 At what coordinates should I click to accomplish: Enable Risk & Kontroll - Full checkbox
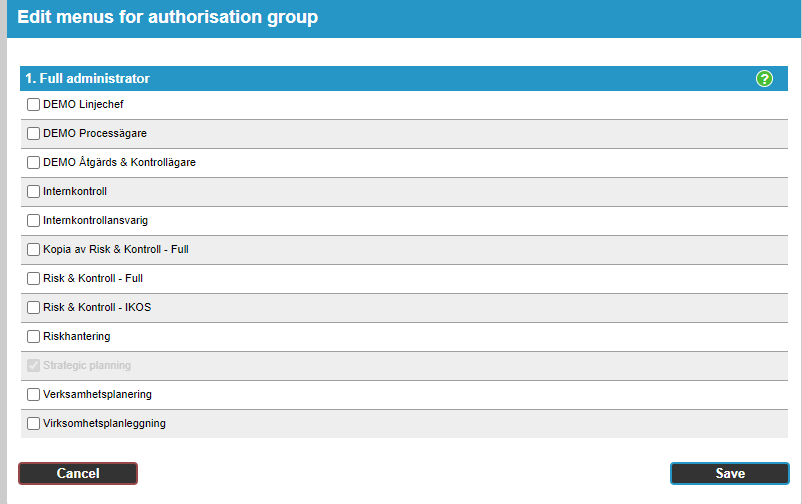click(x=33, y=278)
